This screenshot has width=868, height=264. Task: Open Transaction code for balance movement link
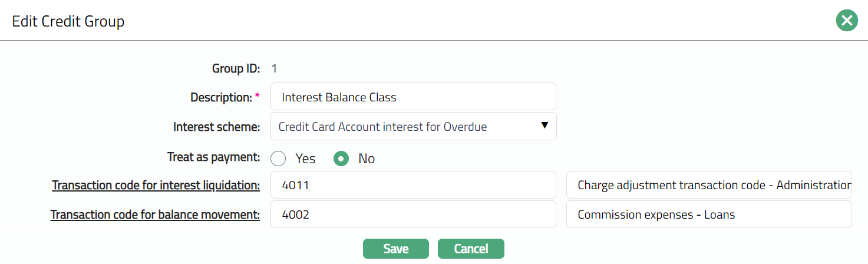[x=155, y=214]
